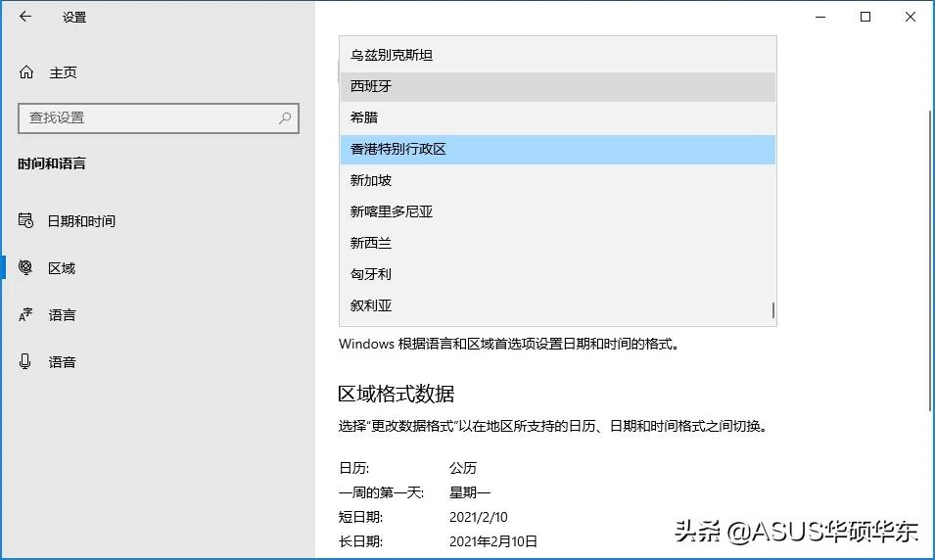
Task: Go back with the arrow icon
Action: click(x=25, y=17)
